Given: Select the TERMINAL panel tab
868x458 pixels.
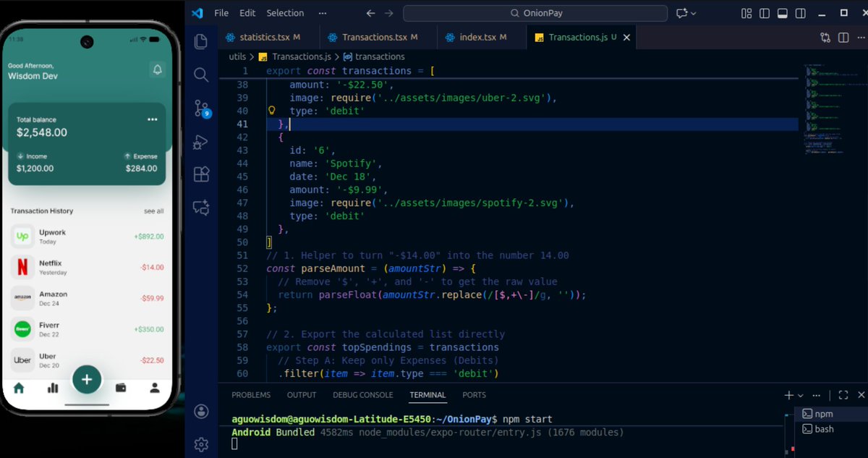Looking at the screenshot, I should [x=427, y=395].
